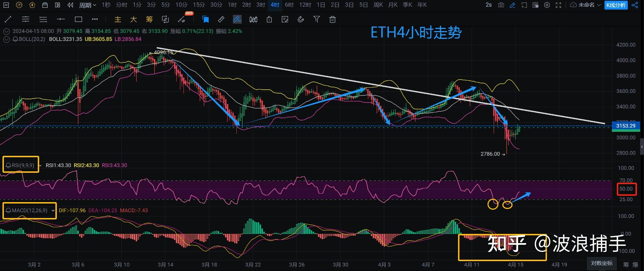Open the filter funnel tool
644x271 pixels.
(x=317, y=19)
